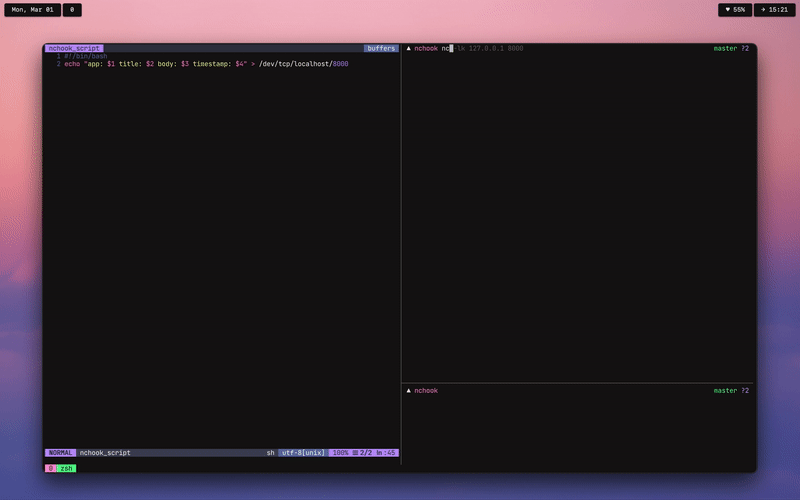Click the nchook directory name in bottom-right prompt
Screen dimensions: 800x500
(x=426, y=391)
